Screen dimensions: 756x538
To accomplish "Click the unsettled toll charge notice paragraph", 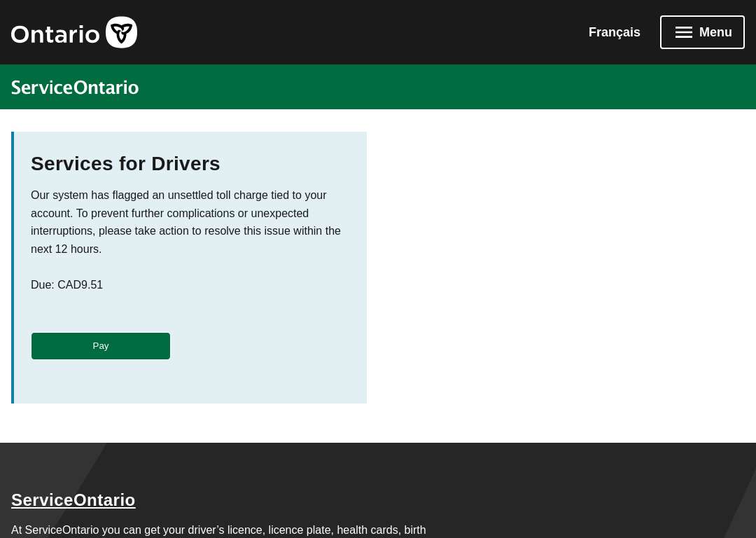I will pyautogui.click(x=185, y=222).
